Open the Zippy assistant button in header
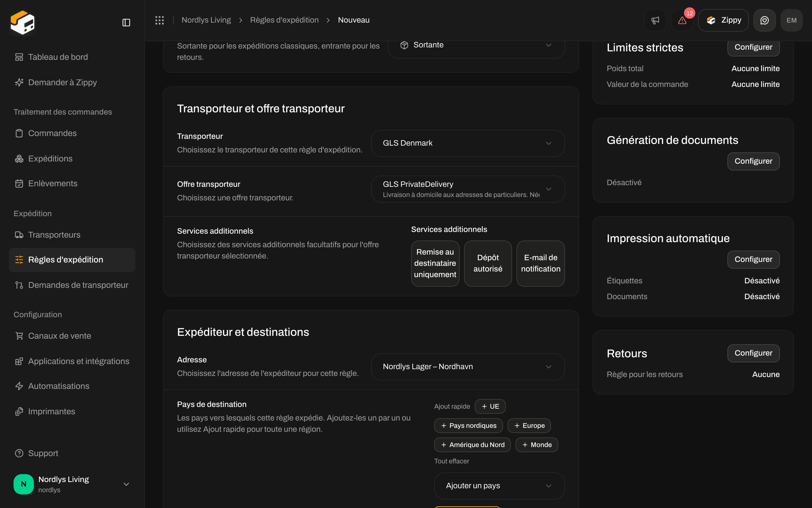The image size is (812, 508). click(x=723, y=20)
